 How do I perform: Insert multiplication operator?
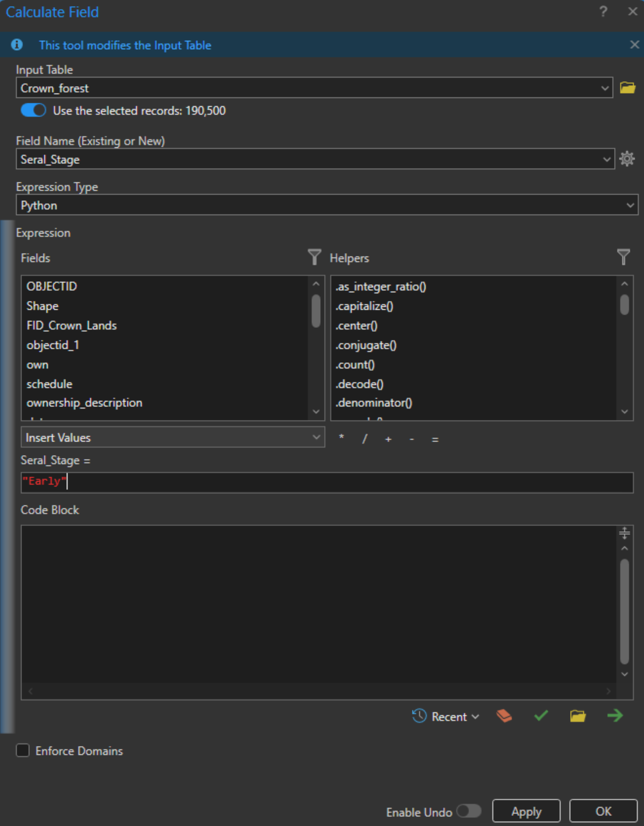[x=341, y=438]
